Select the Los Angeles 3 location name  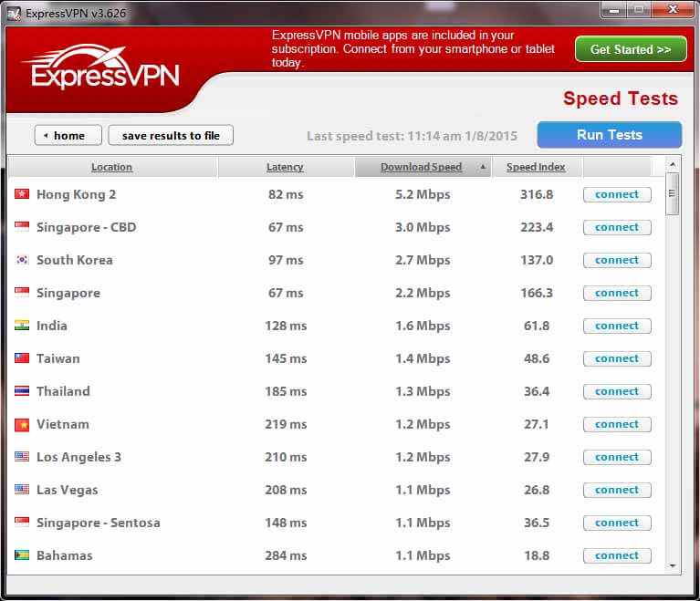point(79,457)
